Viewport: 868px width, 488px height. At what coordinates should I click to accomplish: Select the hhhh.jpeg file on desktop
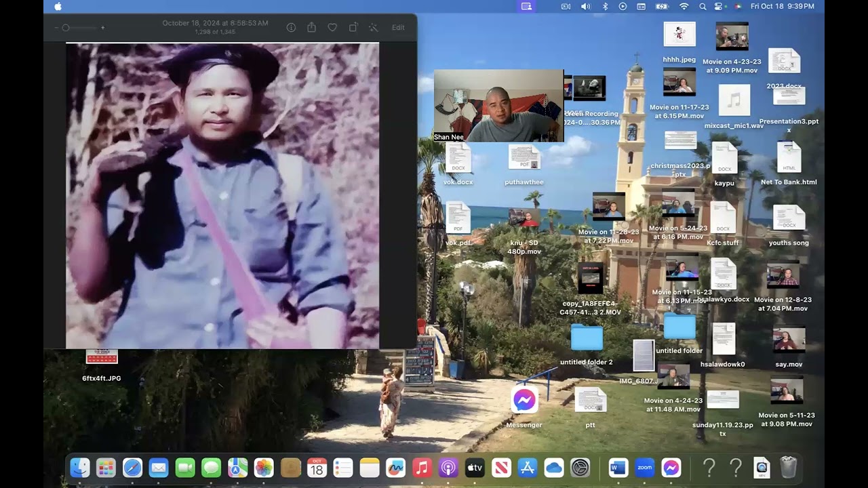coord(679,35)
